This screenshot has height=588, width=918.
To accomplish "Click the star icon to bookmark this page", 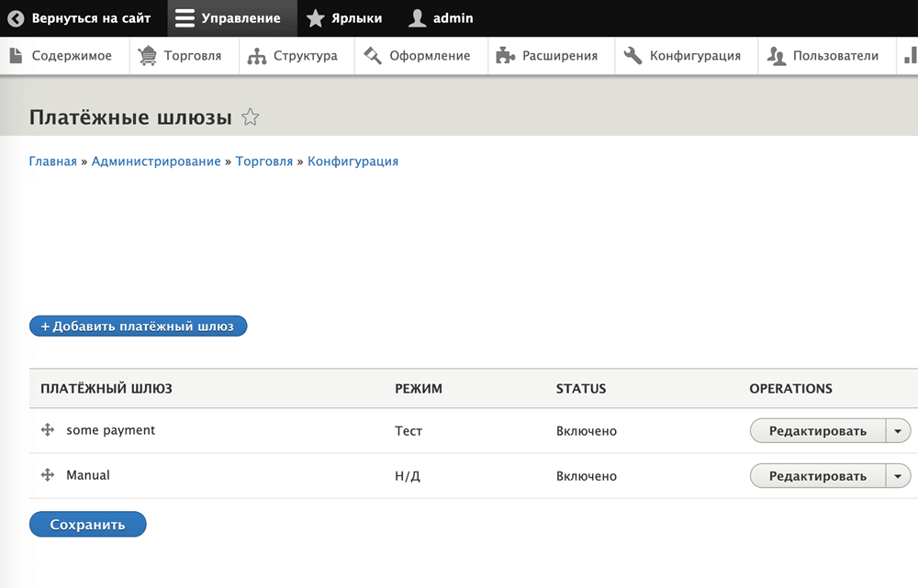I will [x=250, y=117].
